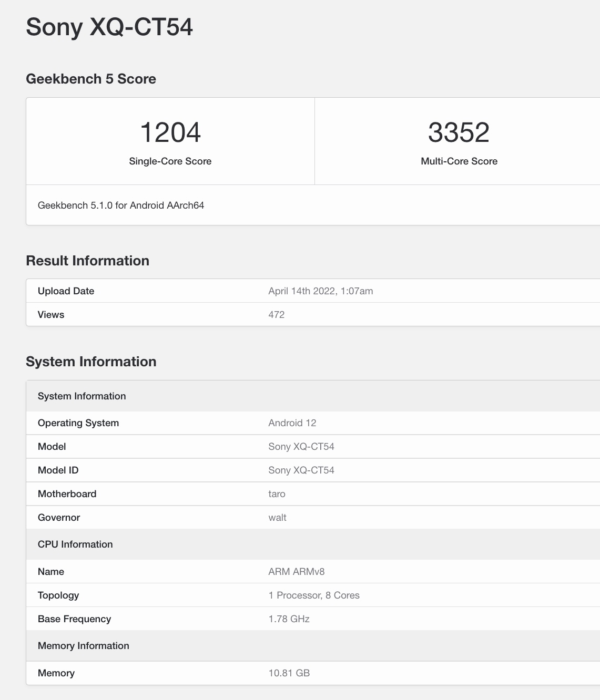Image resolution: width=600 pixels, height=700 pixels.
Task: Select the 10.81 GB memory value
Action: tap(289, 673)
